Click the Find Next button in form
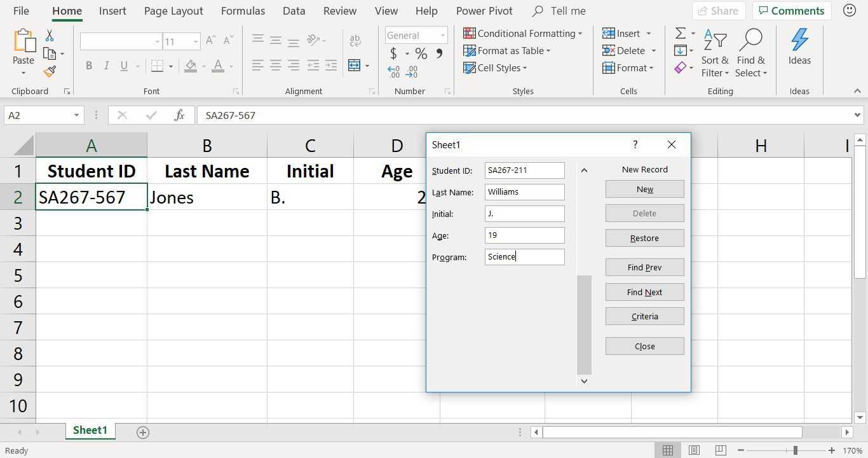 pos(644,292)
